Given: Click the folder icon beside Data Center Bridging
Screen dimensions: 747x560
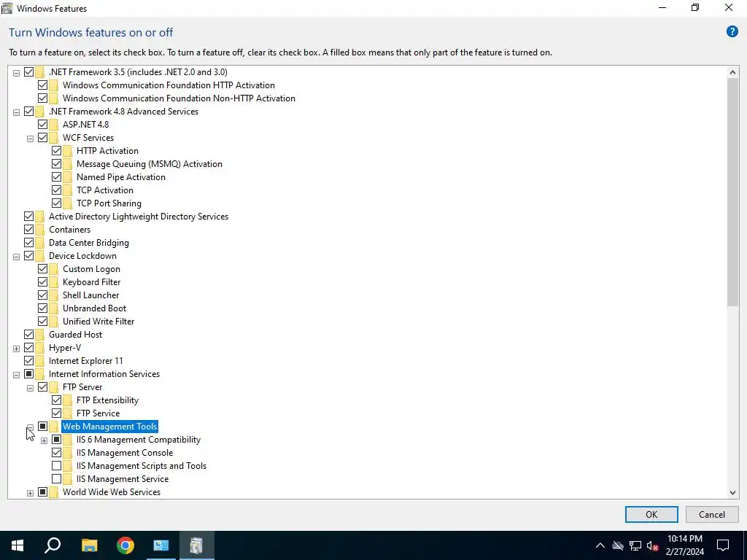Looking at the screenshot, I should [x=40, y=243].
